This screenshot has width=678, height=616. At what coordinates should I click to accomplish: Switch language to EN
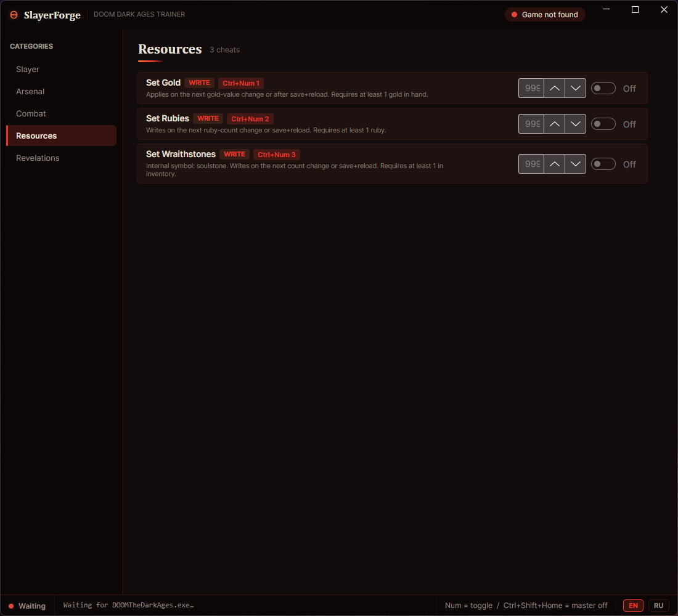click(633, 605)
